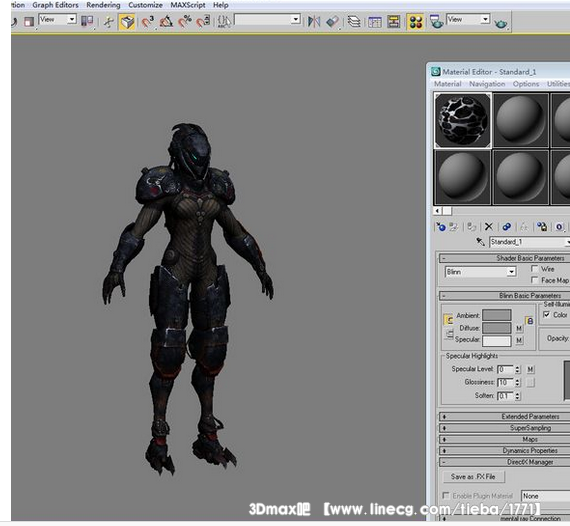Enable the 3D Snaps Toggle
Viewport: 570px width, 526px height.
tap(147, 22)
